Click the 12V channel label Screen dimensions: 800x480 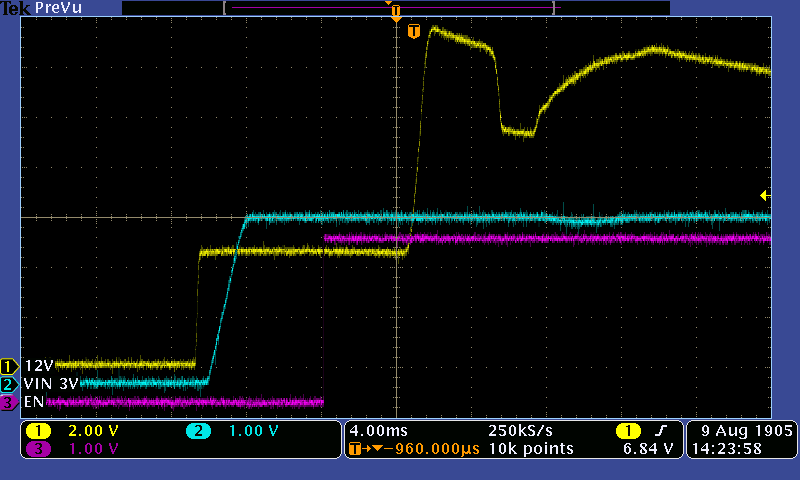(x=39, y=366)
